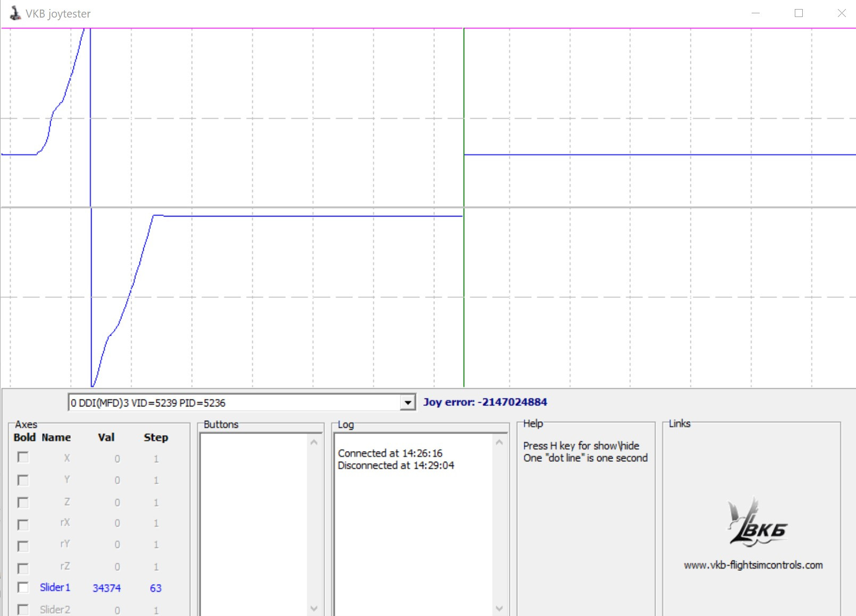Minimize the VKB joytester window
This screenshot has width=856, height=616.
755,13
